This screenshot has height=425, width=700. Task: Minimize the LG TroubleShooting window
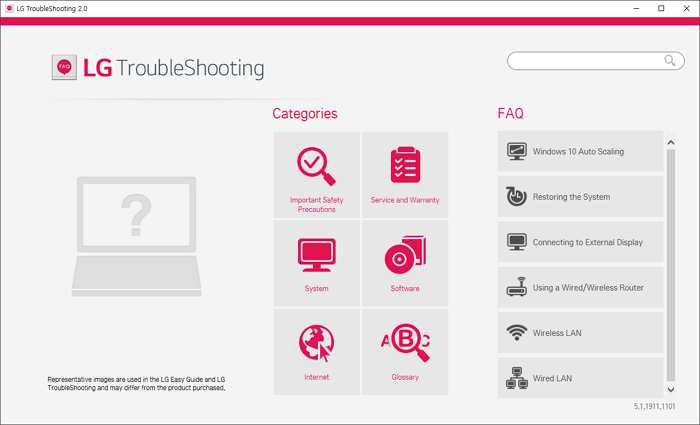click(x=636, y=8)
